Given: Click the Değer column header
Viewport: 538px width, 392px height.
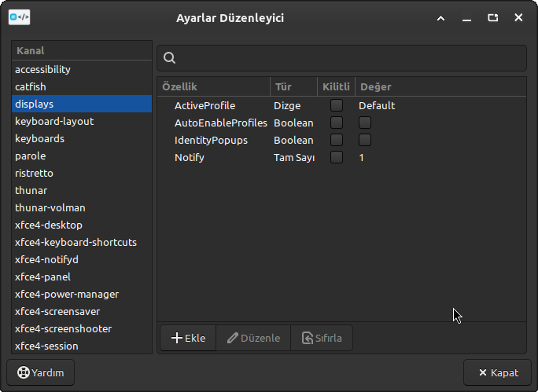Looking at the screenshot, I should (439, 86).
